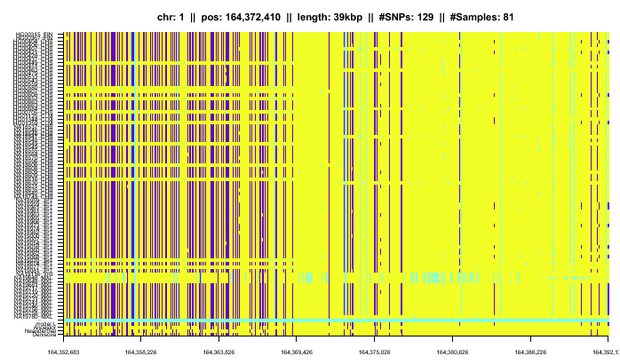Screen dimensions: 620x364
Task: Select the "#Samples: 81" title text
Action: click(x=481, y=18)
